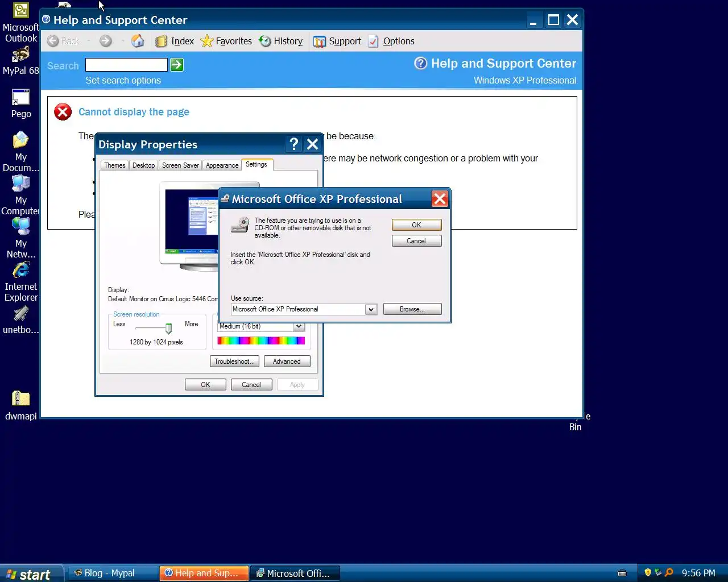
Task: Open My Network Places desktop icon
Action: [x=20, y=238]
